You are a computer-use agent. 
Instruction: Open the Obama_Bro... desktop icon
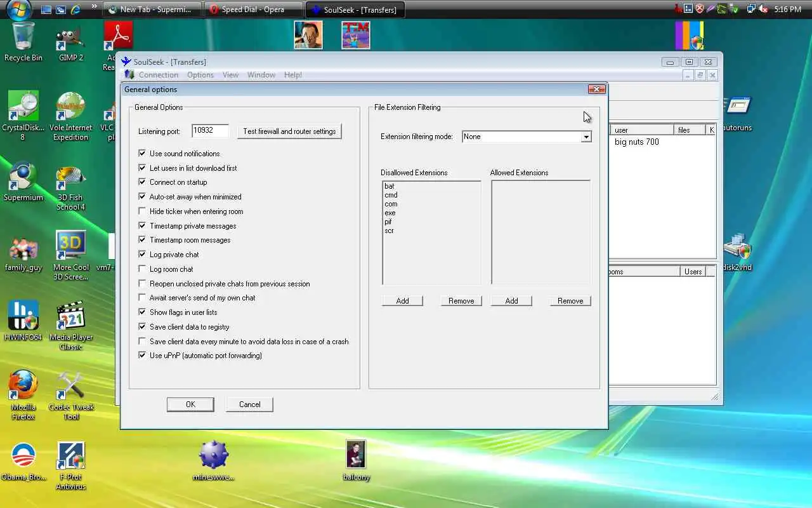click(23, 462)
